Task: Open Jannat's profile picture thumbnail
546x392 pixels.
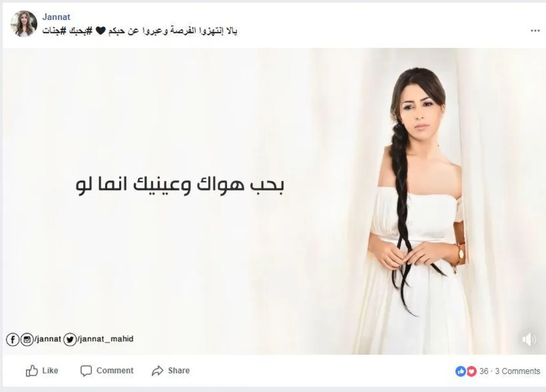Action: (x=24, y=24)
